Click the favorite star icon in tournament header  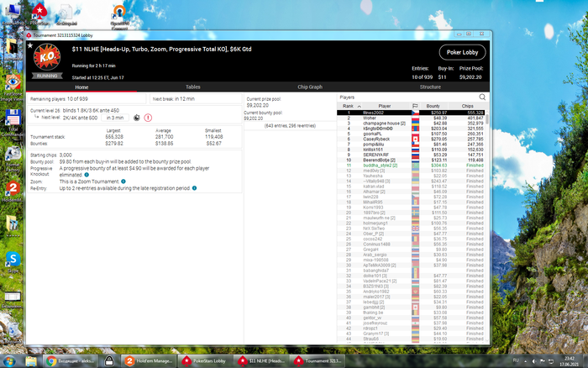[30, 45]
